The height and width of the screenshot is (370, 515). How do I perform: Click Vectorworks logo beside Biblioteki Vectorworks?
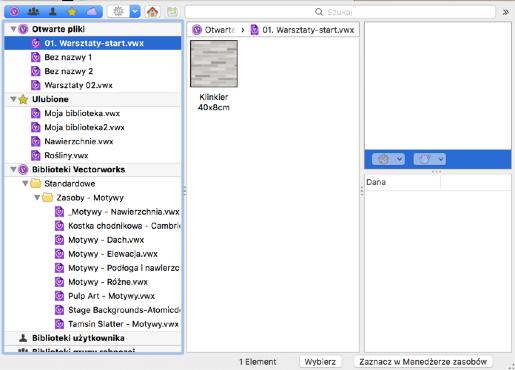[23, 169]
